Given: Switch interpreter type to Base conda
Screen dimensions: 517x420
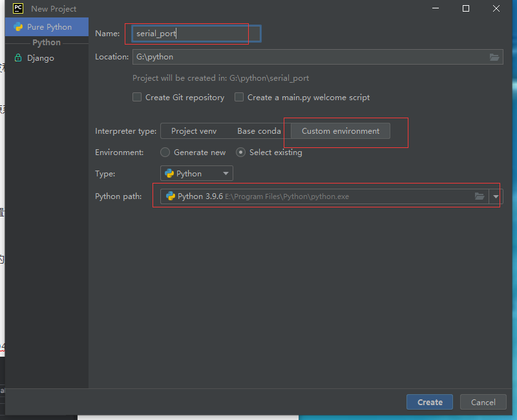Looking at the screenshot, I should (x=259, y=131).
